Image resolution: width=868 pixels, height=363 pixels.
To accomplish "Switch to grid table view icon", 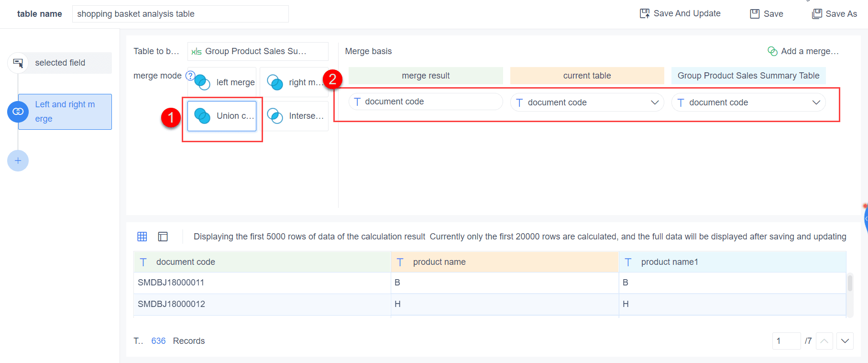I will pyautogui.click(x=142, y=237).
